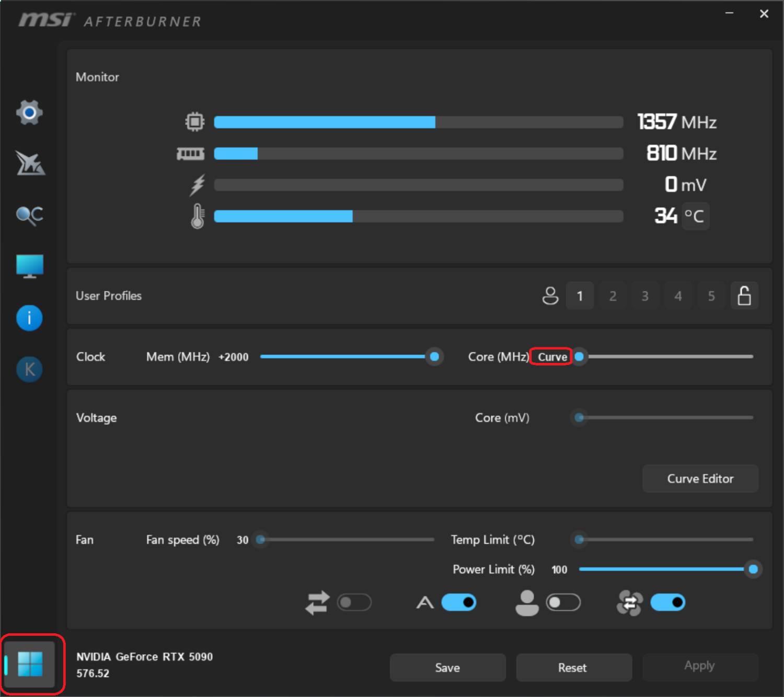
Task: Open the information icon in sidebar
Action: pos(29,318)
